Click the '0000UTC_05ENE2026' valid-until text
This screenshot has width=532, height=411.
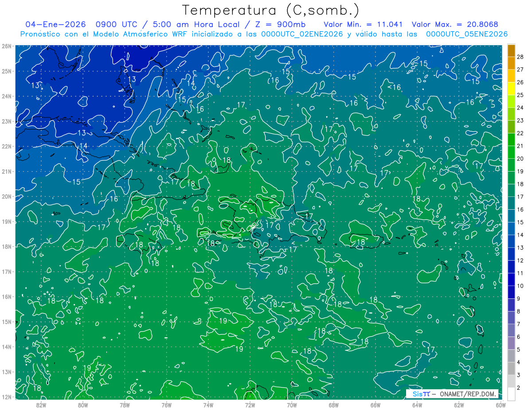pos(467,34)
